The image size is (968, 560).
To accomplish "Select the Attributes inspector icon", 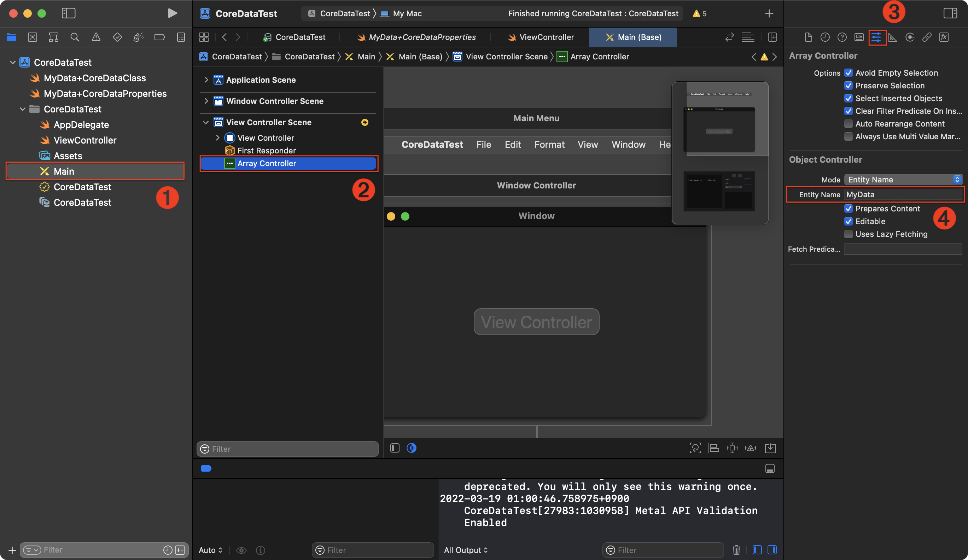I will tap(876, 37).
